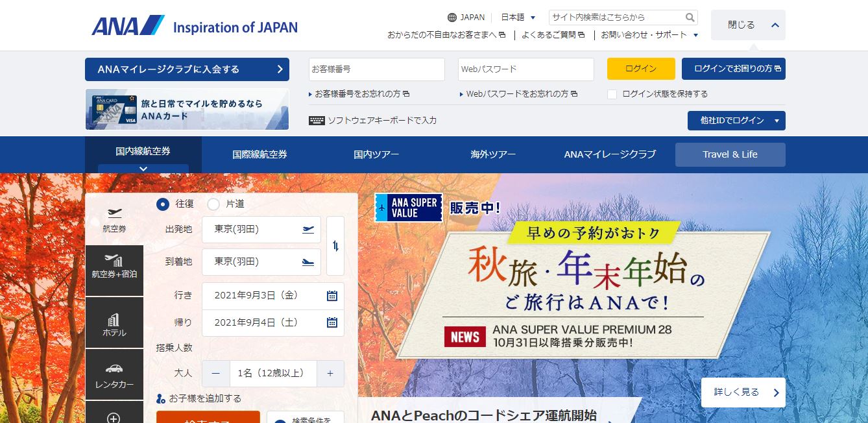868x423 pixels.
Task: Click the JAPAN region text
Action: [x=472, y=18]
